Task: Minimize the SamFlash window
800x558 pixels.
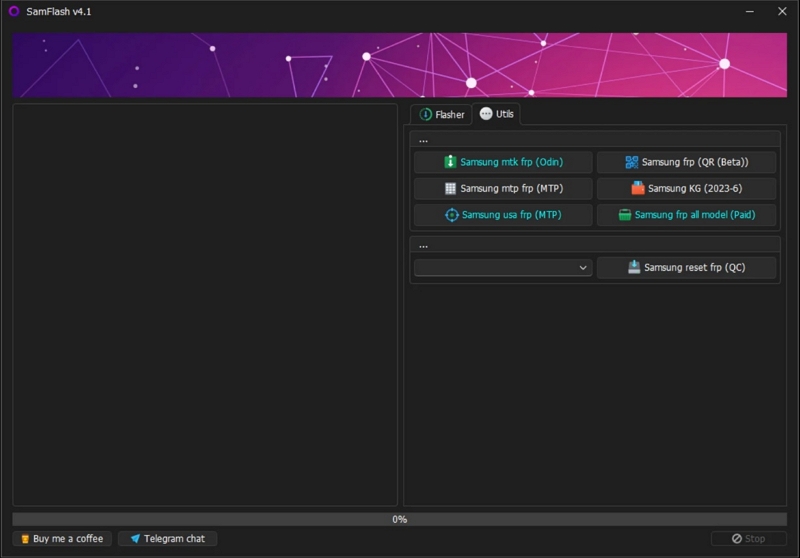Action: 750,11
